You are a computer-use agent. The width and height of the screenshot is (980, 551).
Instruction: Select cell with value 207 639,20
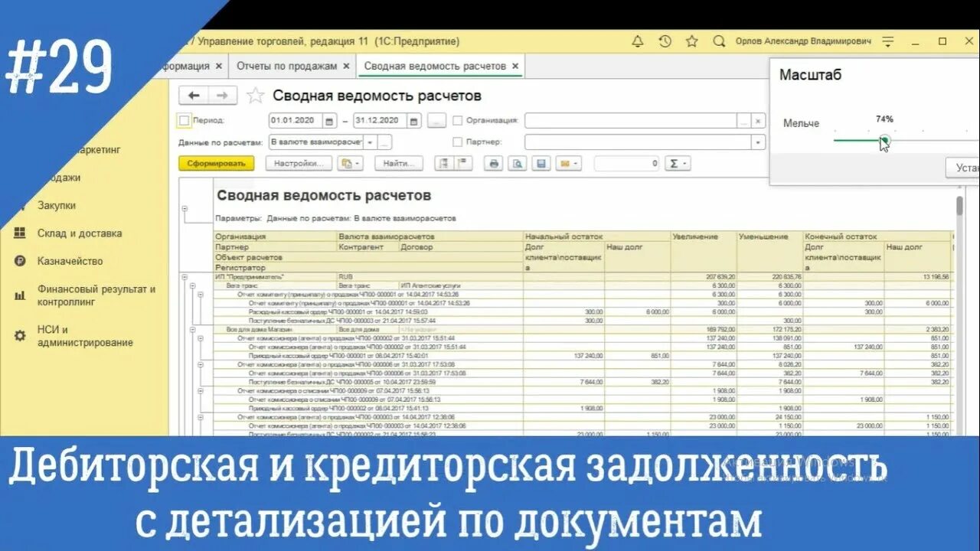coord(704,276)
